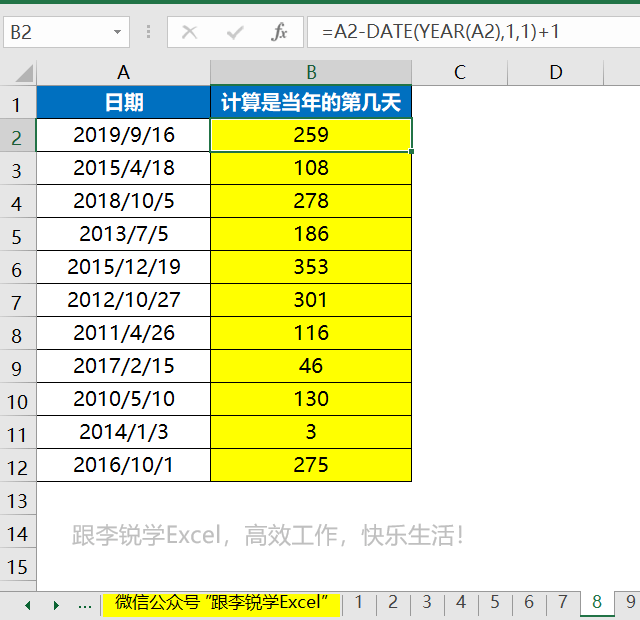The width and height of the screenshot is (640, 620).
Task: Switch to sheet tab 1
Action: click(x=359, y=602)
